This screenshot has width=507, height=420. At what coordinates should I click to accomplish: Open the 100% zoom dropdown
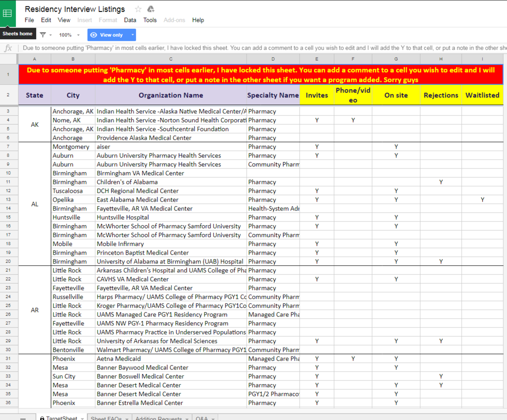click(69, 35)
